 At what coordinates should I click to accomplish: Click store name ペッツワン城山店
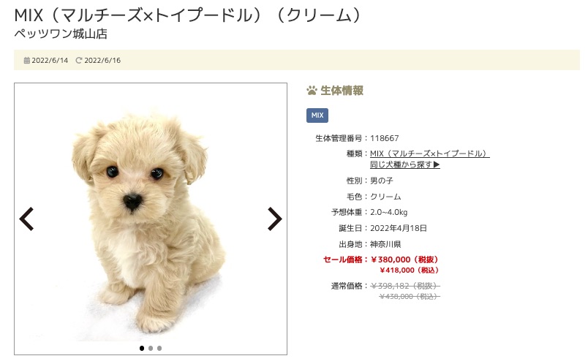point(61,34)
